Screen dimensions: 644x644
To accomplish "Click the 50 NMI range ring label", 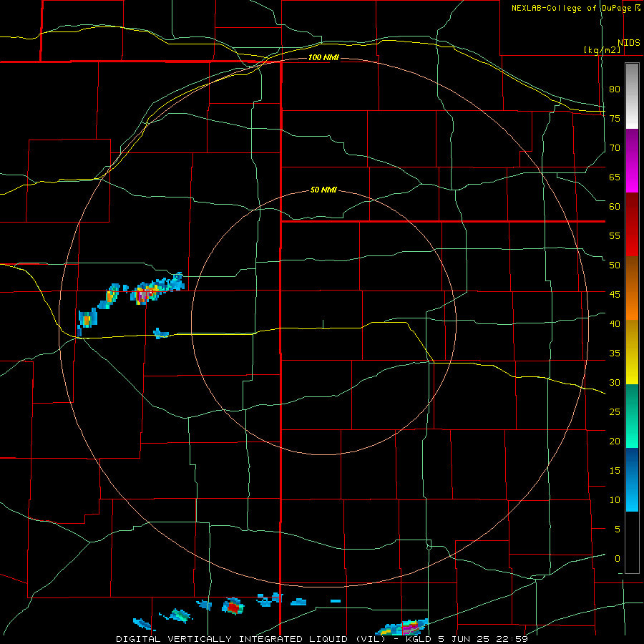I will (323, 190).
